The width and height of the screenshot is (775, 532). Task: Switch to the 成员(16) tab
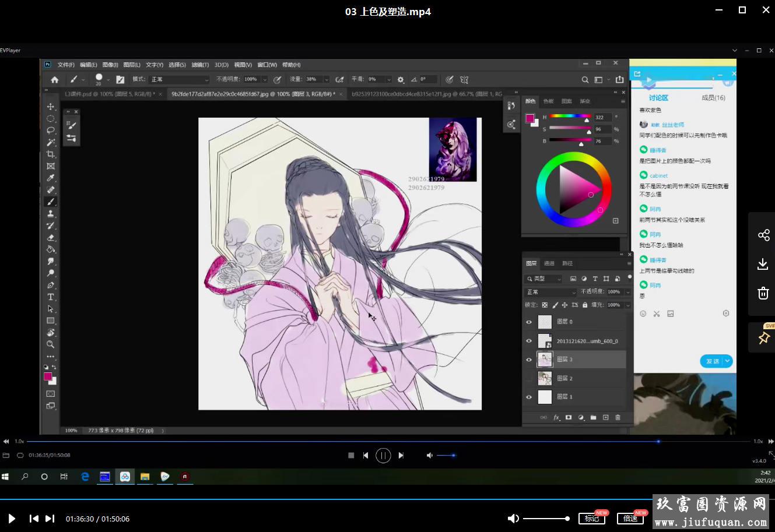click(x=713, y=98)
